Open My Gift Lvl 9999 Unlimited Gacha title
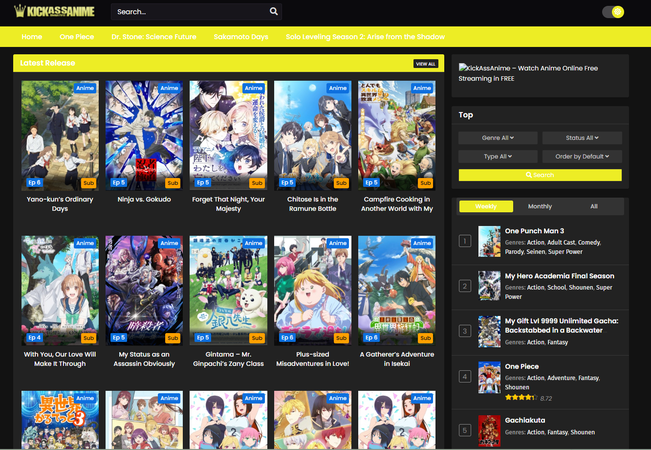651x450 pixels. point(561,325)
